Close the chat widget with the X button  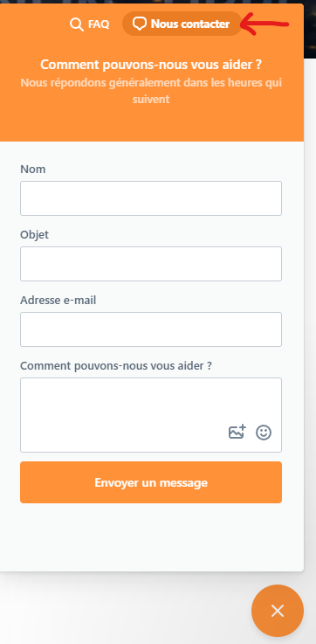pyautogui.click(x=278, y=611)
